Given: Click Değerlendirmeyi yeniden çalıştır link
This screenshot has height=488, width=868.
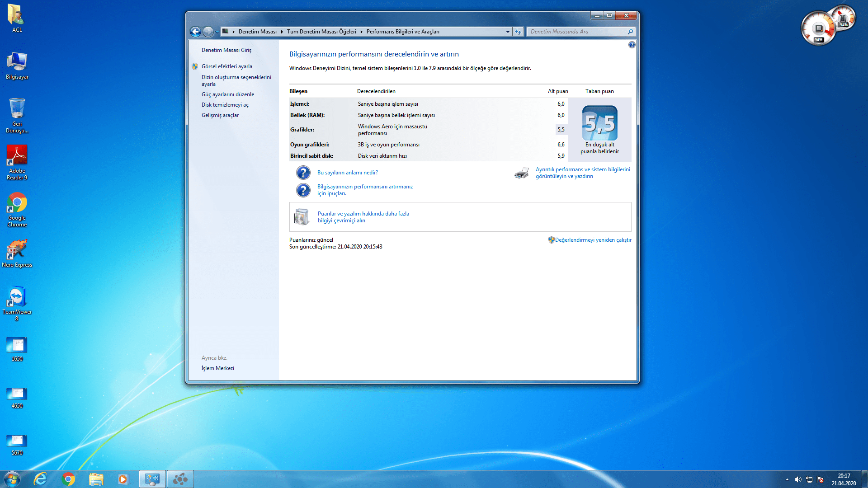Looking at the screenshot, I should click(x=593, y=240).
